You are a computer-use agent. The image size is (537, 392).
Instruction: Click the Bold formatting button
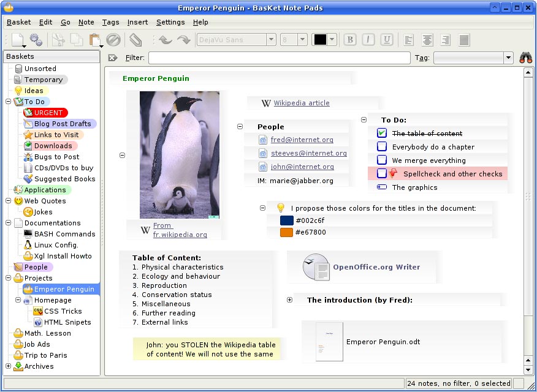click(x=350, y=40)
